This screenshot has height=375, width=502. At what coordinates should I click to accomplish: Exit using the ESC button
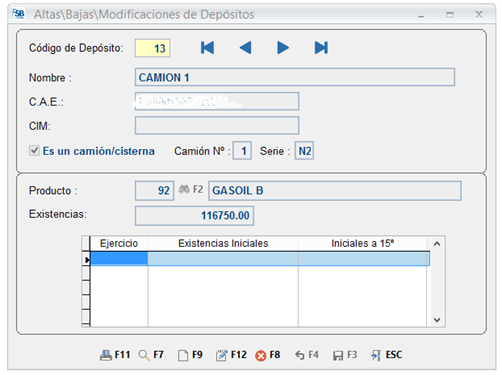(x=386, y=355)
